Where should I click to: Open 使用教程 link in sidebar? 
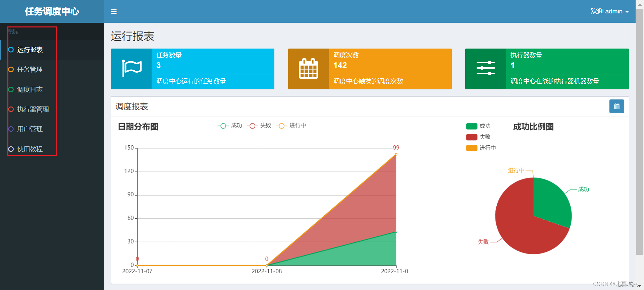pyautogui.click(x=52, y=149)
